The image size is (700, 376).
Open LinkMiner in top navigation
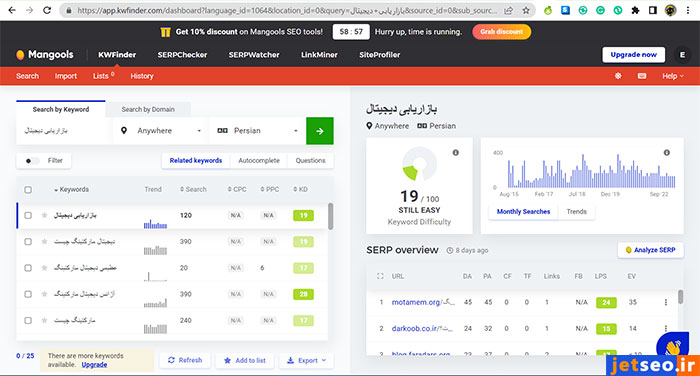(319, 54)
